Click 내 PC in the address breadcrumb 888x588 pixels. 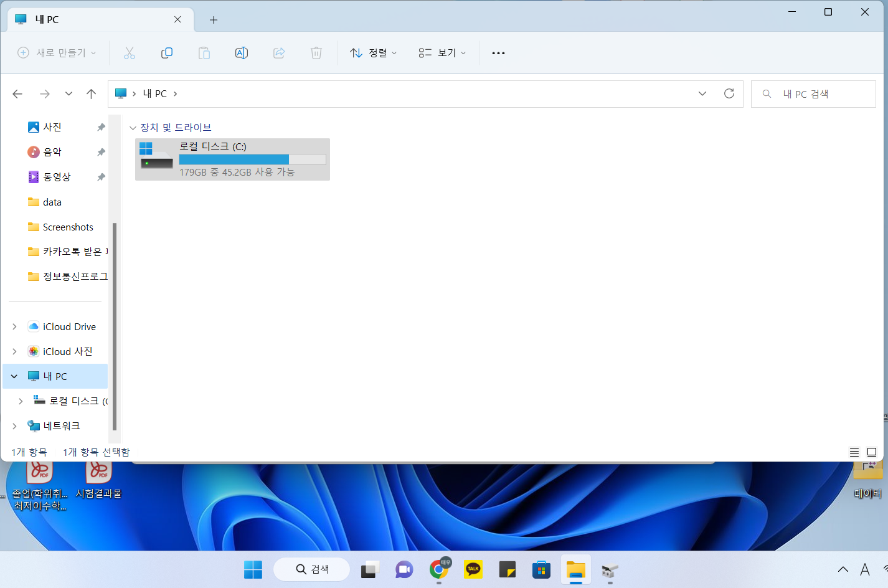[x=155, y=93]
